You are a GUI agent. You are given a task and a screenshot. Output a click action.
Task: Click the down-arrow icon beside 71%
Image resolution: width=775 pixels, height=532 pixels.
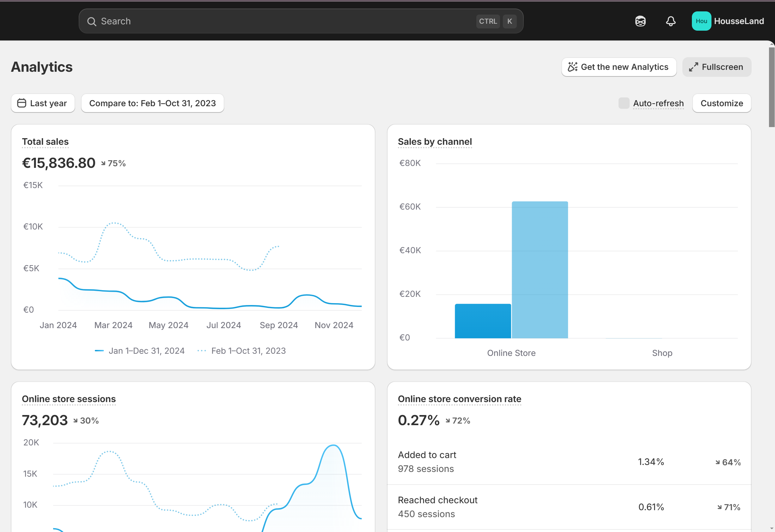coord(720,507)
